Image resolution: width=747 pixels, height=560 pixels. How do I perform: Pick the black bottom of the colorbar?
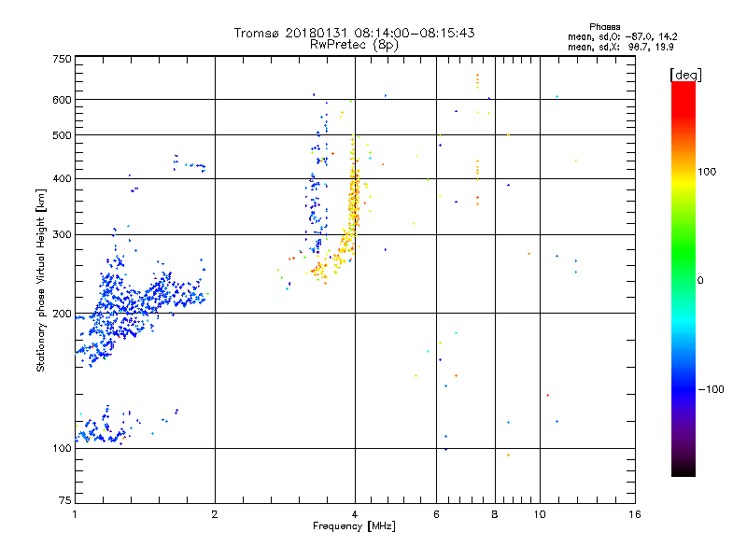[x=684, y=470]
